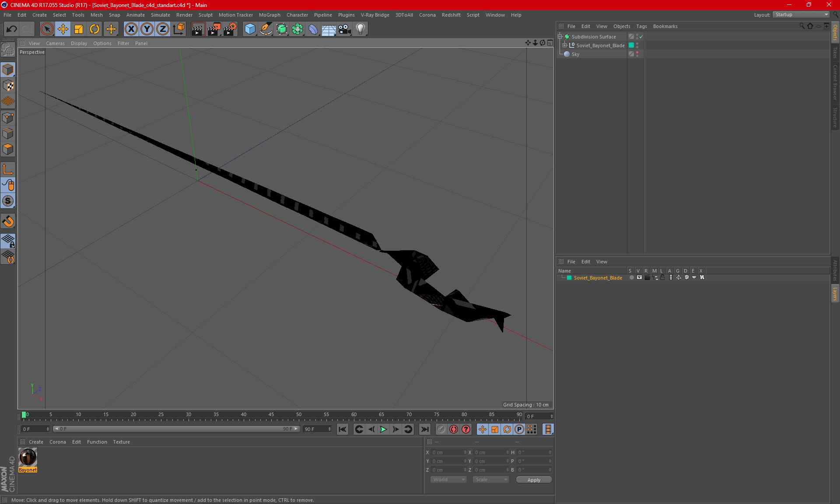This screenshot has width=840, height=504.
Task: Toggle X axis lock
Action: tap(131, 29)
